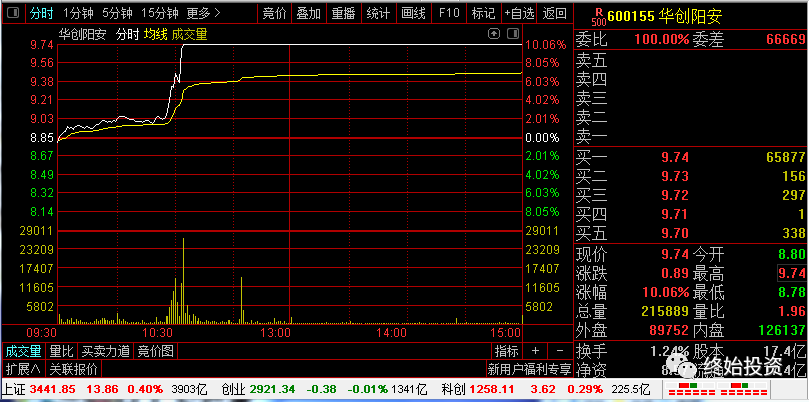Click the 买三 price 9.72
809x402 pixels.
(x=675, y=195)
